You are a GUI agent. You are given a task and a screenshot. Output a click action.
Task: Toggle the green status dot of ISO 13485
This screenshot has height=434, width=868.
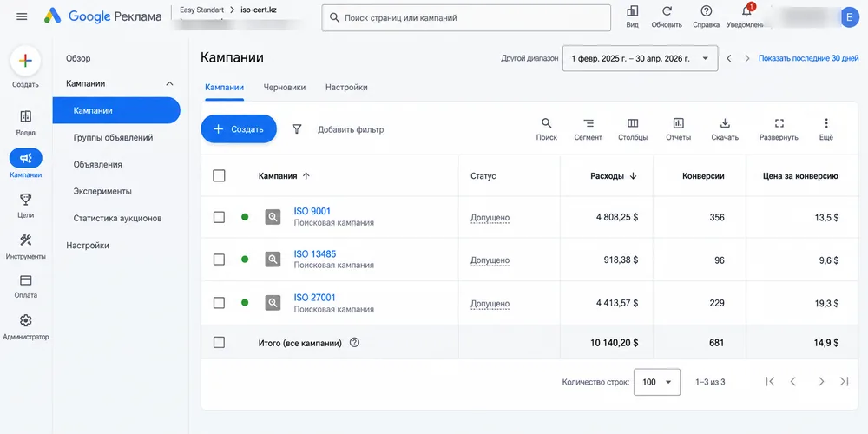[x=245, y=259]
